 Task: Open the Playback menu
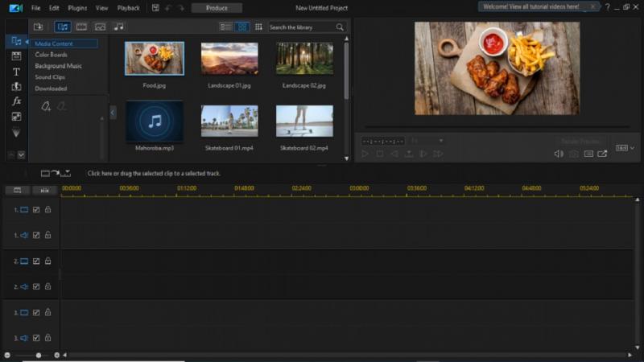pos(128,8)
